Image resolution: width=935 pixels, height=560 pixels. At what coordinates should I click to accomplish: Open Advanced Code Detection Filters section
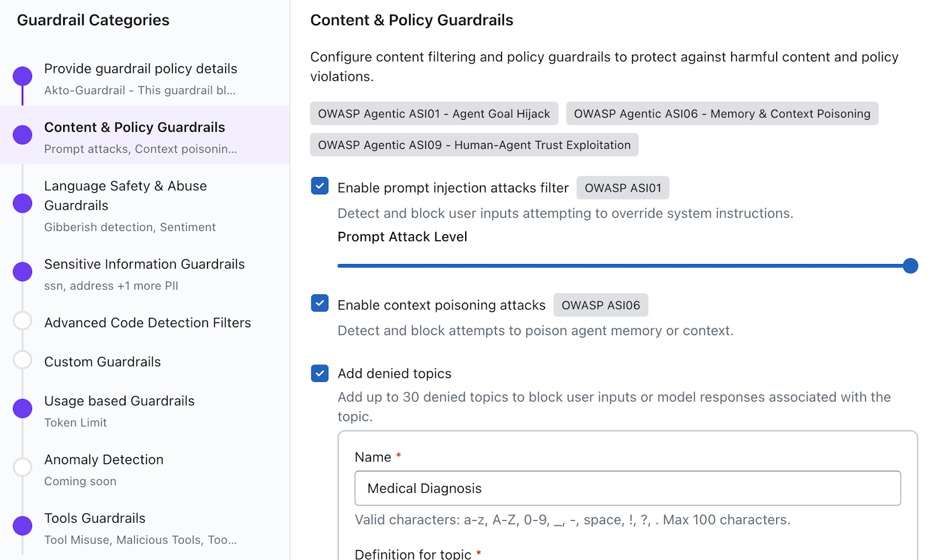147,323
